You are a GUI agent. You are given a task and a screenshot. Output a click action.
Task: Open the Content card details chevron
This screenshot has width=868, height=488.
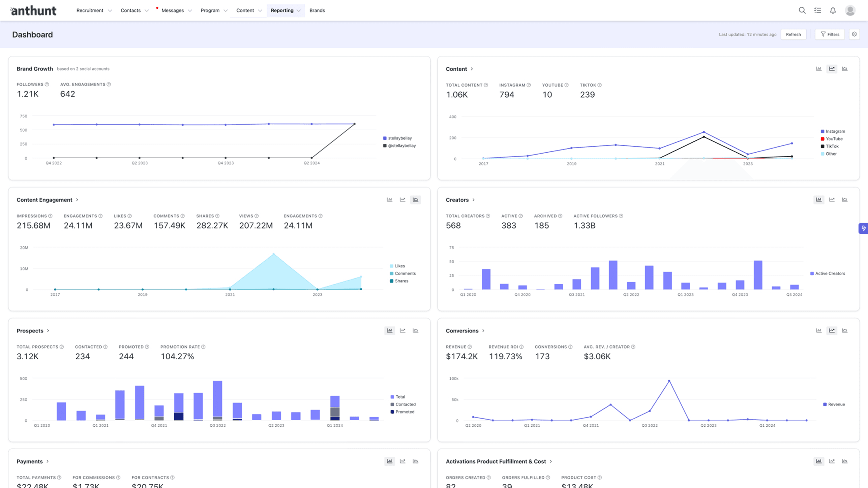pyautogui.click(x=472, y=69)
